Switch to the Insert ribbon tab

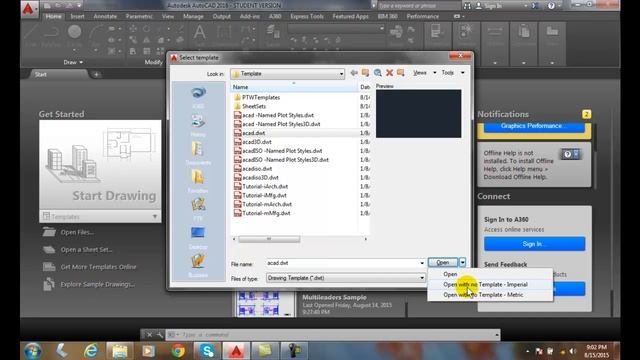point(77,16)
